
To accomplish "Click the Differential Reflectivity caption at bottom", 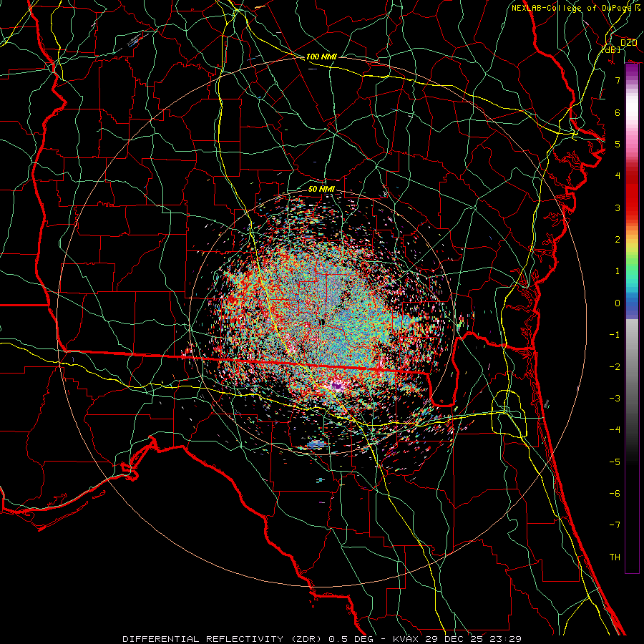I will [x=321, y=639].
